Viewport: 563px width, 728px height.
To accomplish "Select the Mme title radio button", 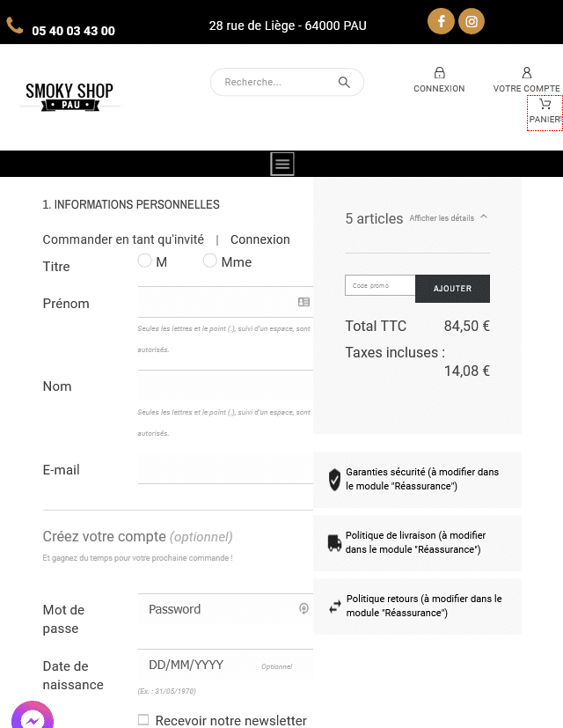I will pos(210,261).
